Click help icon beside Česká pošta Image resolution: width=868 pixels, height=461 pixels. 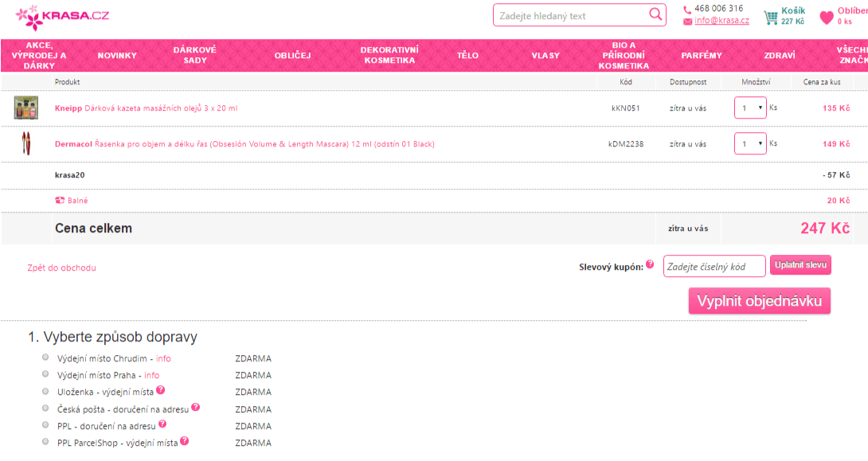tap(195, 408)
